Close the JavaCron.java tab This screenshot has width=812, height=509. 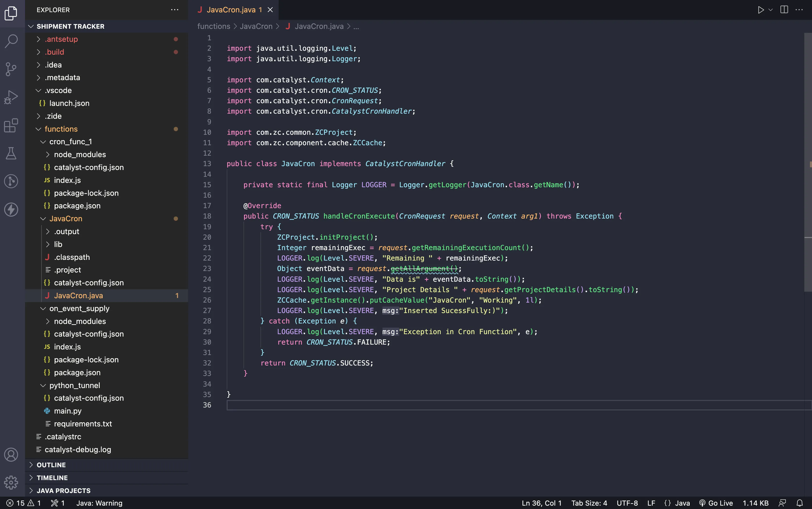click(x=270, y=10)
